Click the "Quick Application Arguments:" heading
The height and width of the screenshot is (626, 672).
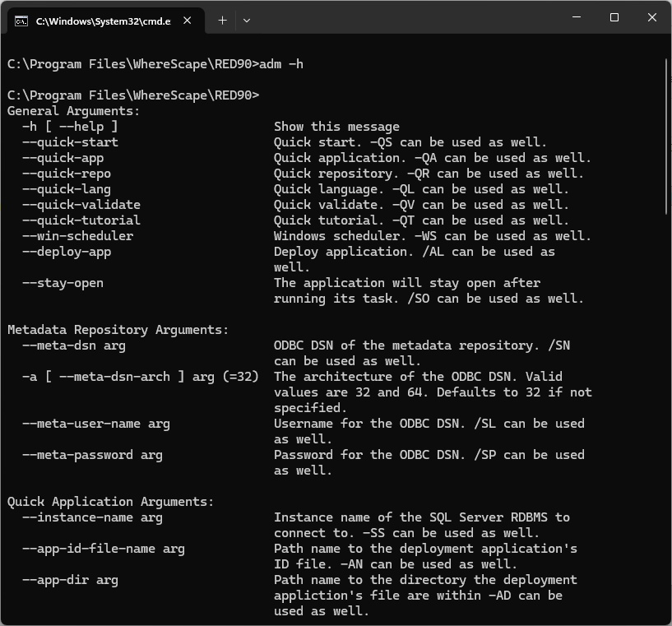[x=110, y=502]
